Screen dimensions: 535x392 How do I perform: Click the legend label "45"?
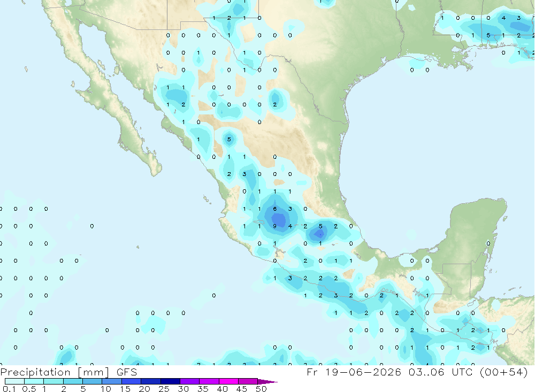pos(242,389)
